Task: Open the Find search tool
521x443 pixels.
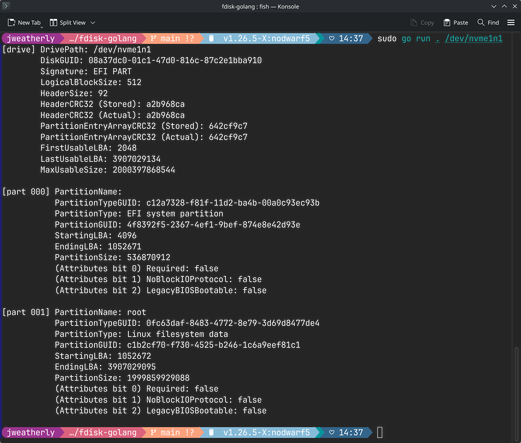Action: (x=488, y=23)
